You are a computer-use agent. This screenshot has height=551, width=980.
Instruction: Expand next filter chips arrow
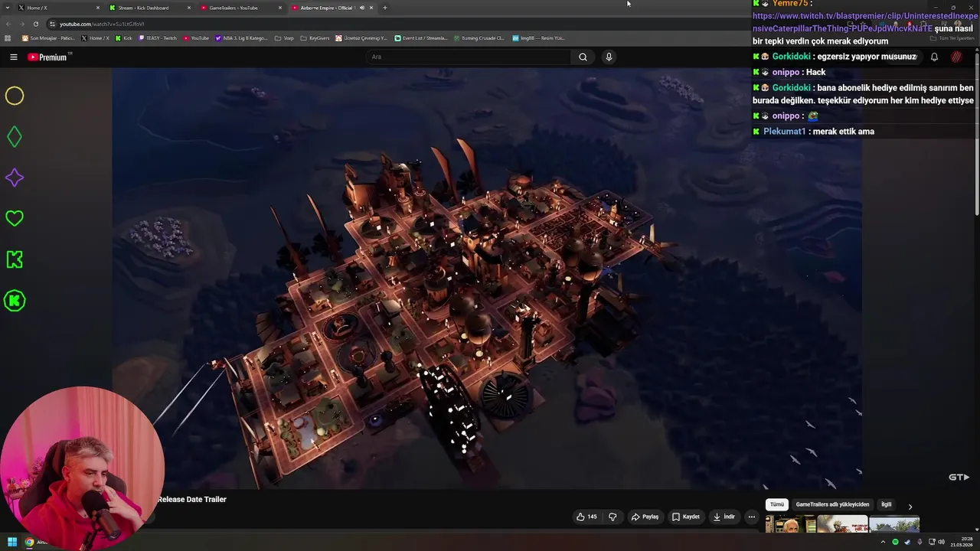pos(910,506)
